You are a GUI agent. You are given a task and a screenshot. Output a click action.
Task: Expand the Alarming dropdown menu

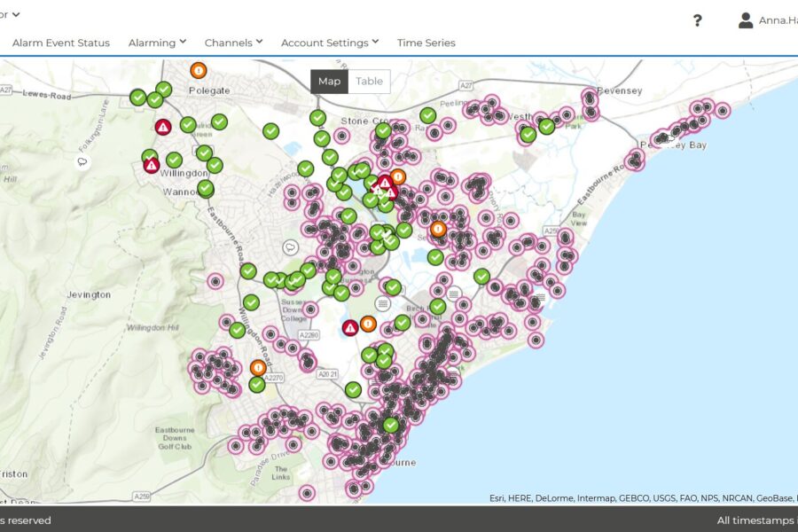157,43
